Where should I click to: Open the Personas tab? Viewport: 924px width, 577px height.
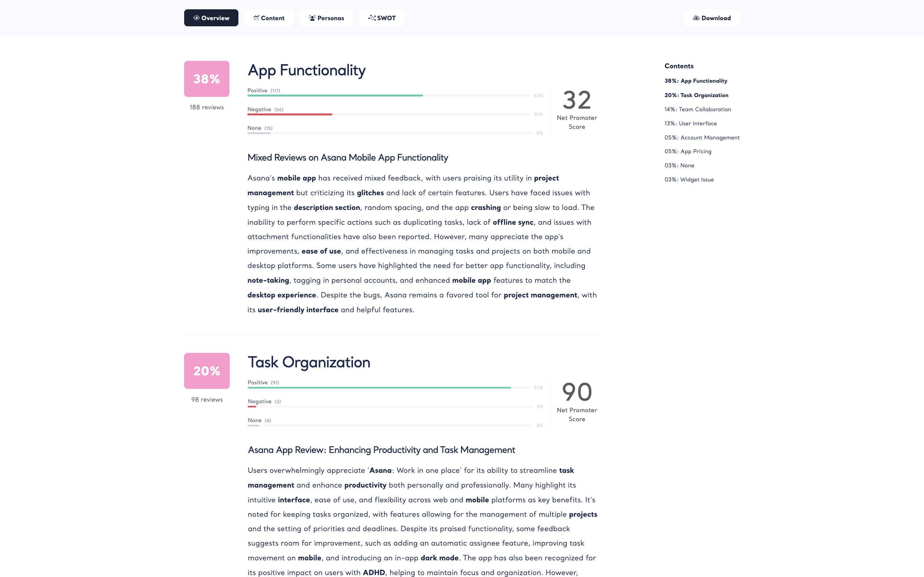327,18
